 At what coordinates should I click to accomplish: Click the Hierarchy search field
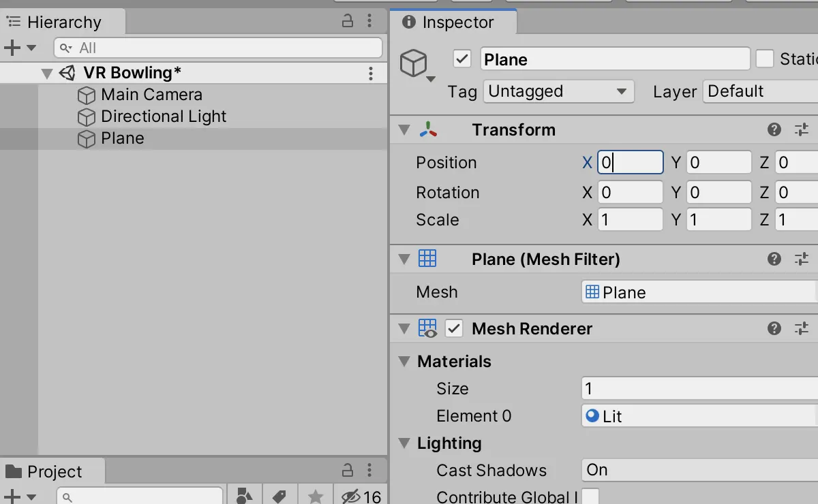[218, 48]
